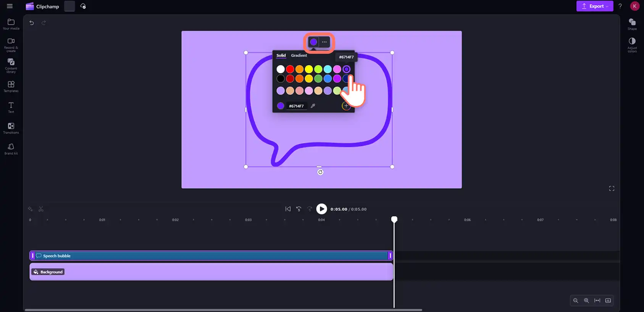Open the Brand kit panel
Image resolution: width=644 pixels, height=312 pixels.
pos(11,149)
